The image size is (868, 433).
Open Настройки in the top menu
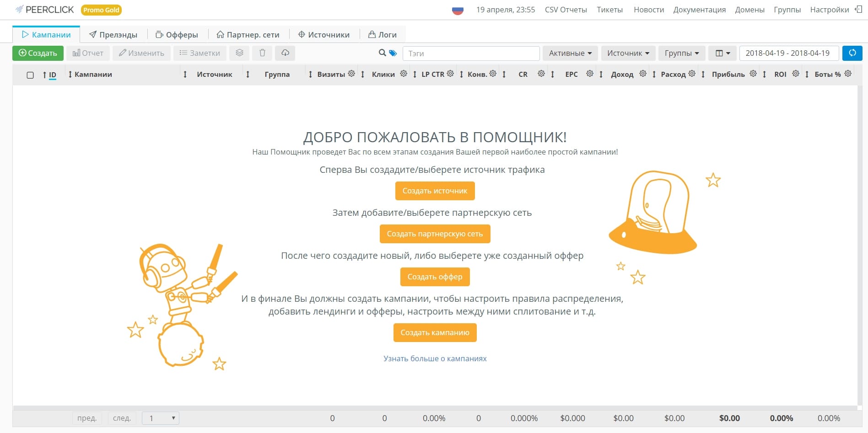point(829,10)
